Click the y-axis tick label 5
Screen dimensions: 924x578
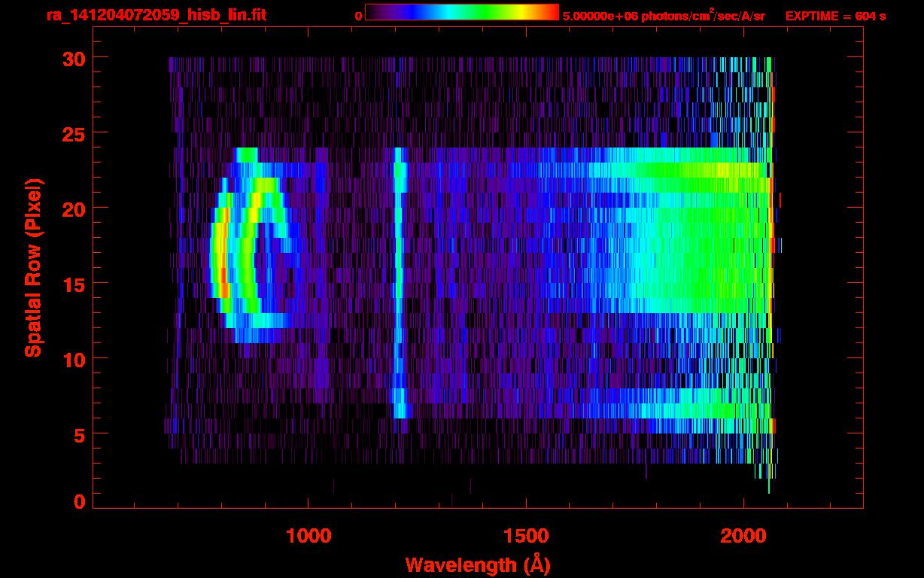pos(79,434)
